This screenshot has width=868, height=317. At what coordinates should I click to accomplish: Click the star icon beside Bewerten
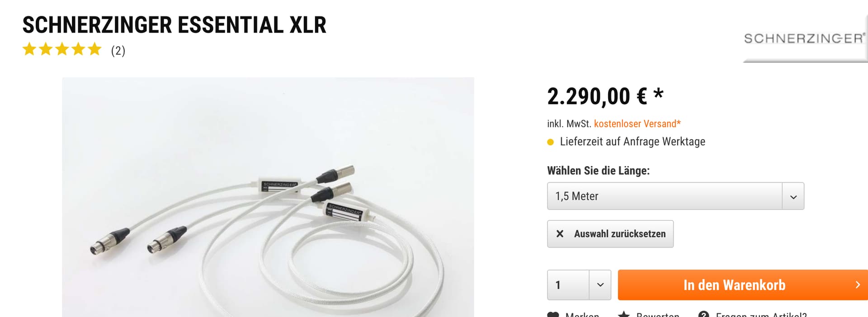point(624,314)
